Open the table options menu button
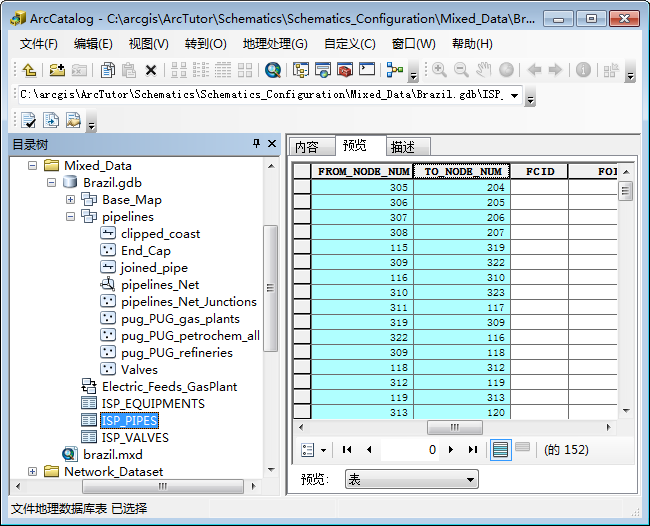The width and height of the screenshot is (650, 526). 314,450
